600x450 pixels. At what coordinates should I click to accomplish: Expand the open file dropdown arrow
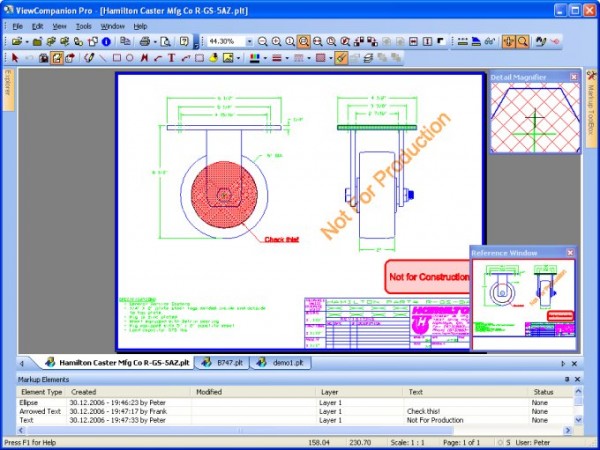click(26, 42)
